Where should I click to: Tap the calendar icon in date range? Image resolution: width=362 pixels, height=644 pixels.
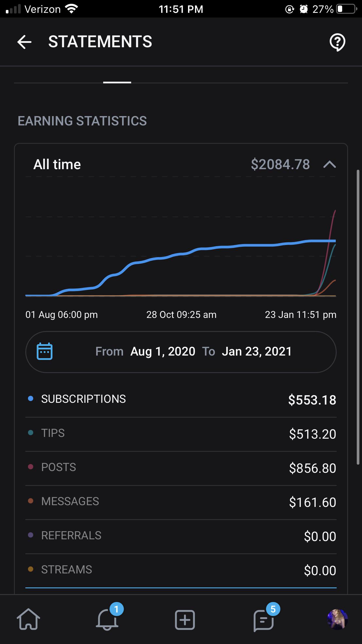[x=45, y=351]
